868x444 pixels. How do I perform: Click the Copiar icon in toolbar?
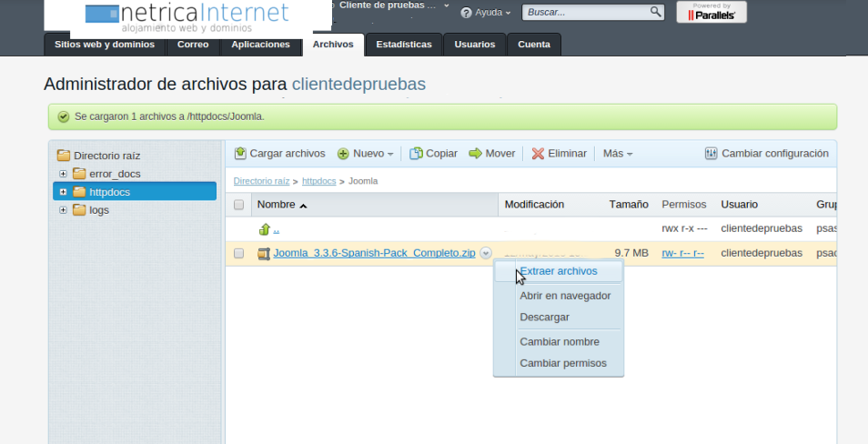[x=416, y=154]
